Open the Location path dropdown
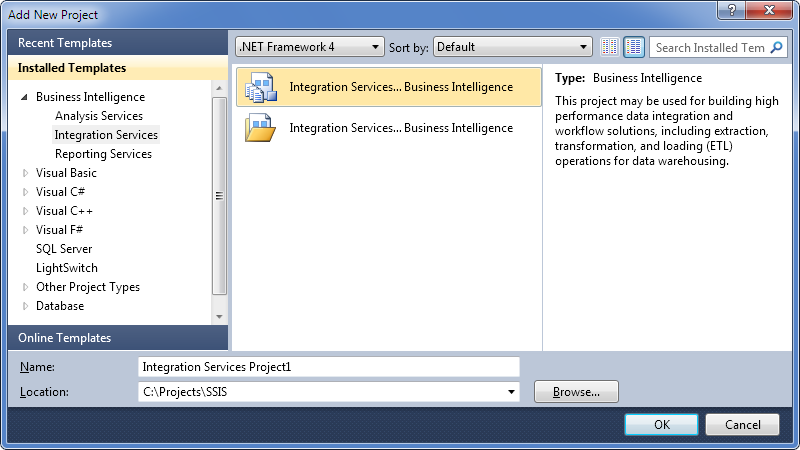The width and height of the screenshot is (800, 450). click(x=511, y=392)
